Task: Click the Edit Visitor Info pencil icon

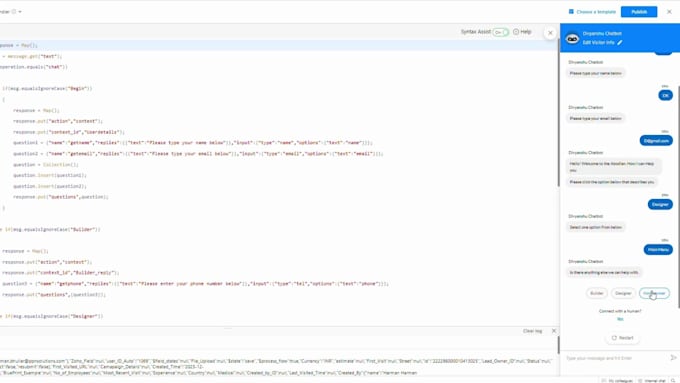Action: [x=620, y=43]
